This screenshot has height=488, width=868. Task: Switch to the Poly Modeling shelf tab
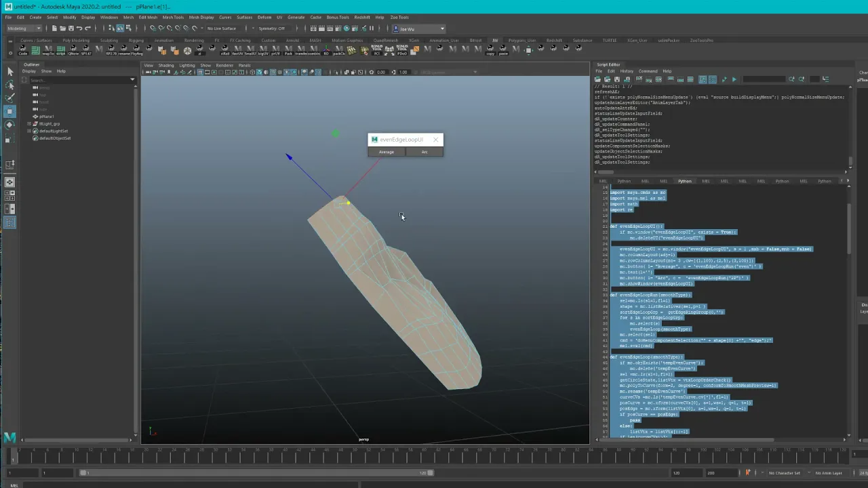click(x=76, y=40)
